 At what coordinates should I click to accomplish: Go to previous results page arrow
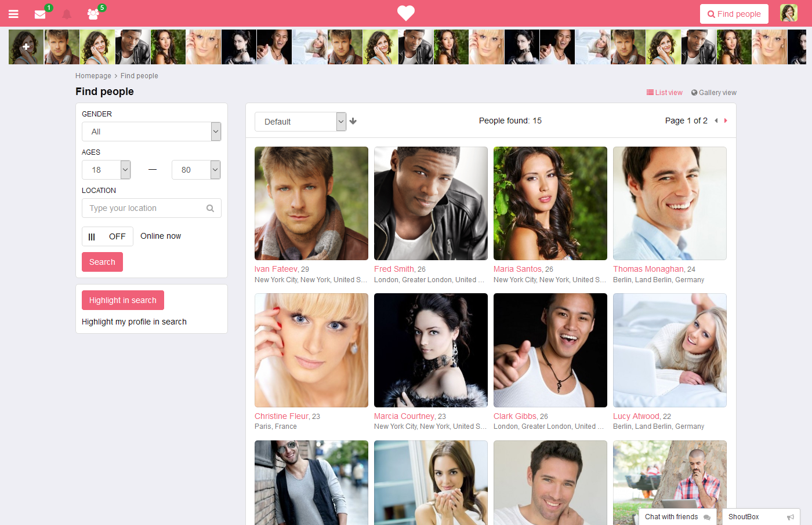(x=716, y=121)
